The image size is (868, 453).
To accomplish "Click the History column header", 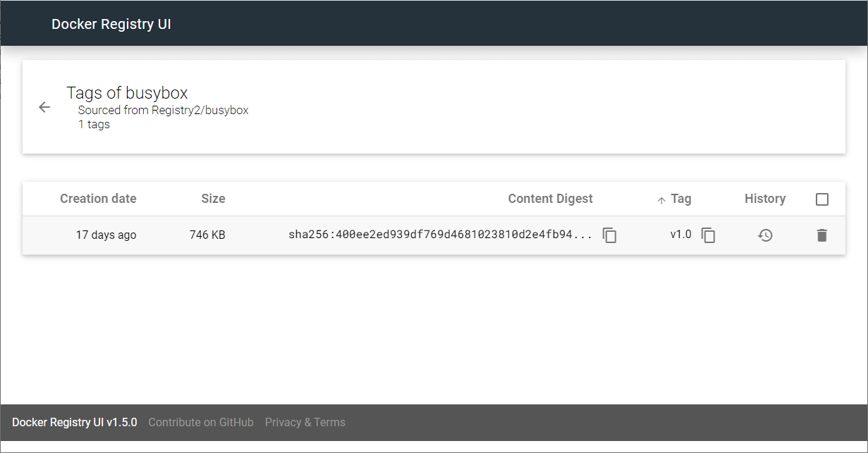I will coord(765,199).
